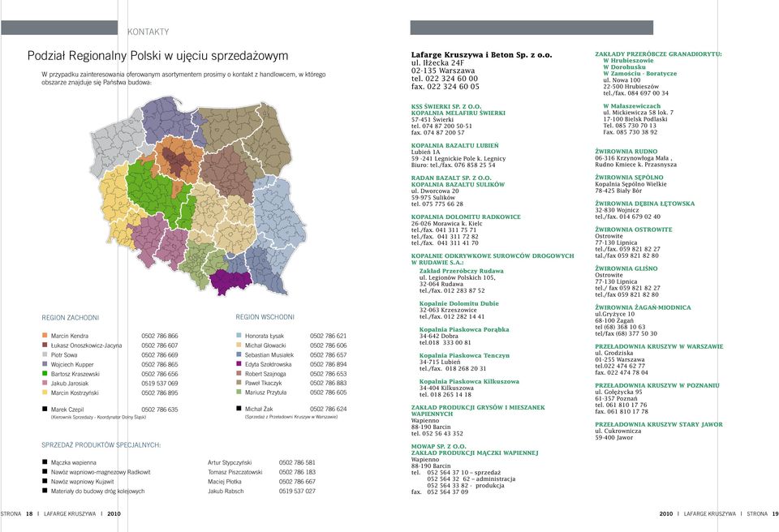Click the orange swatch beside Marcin Kendra
Viewport: 779px width, 532px height.
click(x=45, y=336)
